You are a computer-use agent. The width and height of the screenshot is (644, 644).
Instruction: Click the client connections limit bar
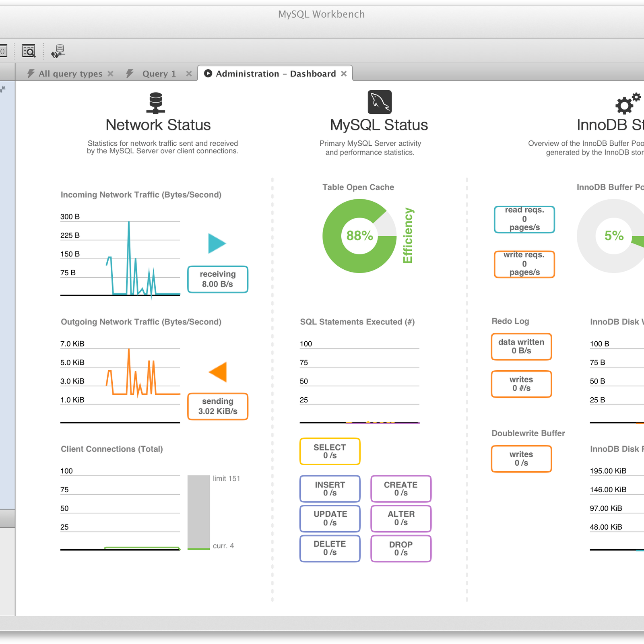[x=199, y=512]
